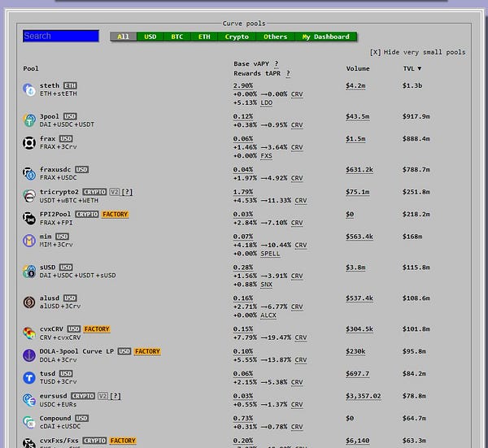Image resolution: width=488 pixels, height=448 pixels.
Task: Open the FPI2Pool pool link
Action: pos(55,215)
